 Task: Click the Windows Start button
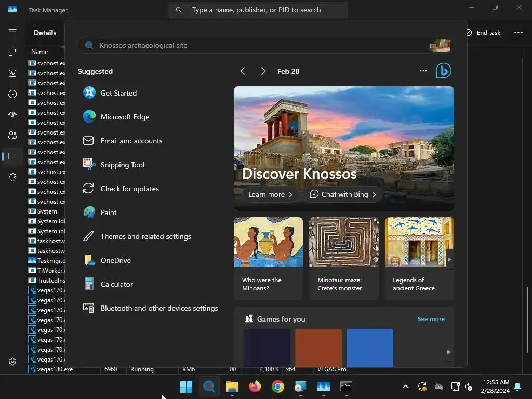pos(187,387)
